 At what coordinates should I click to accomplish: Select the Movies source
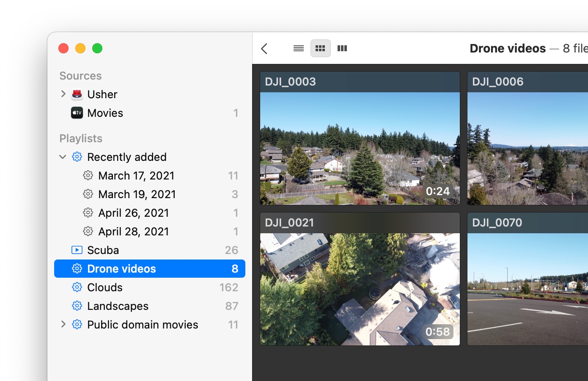(x=150, y=113)
